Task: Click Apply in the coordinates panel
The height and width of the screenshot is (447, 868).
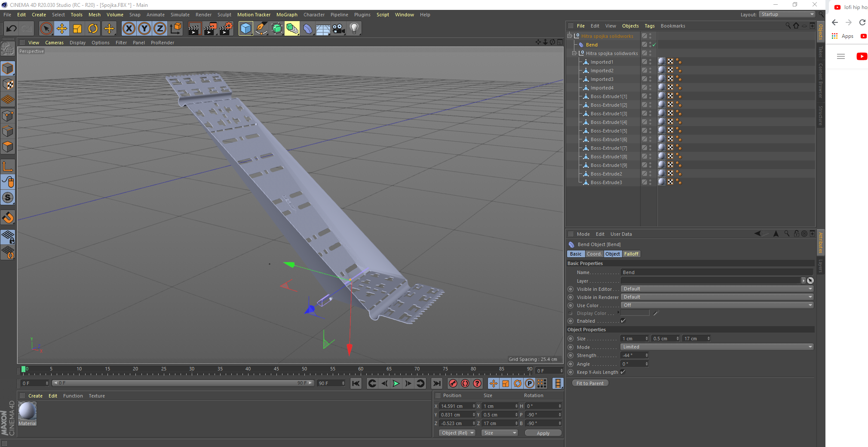Action: pyautogui.click(x=543, y=433)
